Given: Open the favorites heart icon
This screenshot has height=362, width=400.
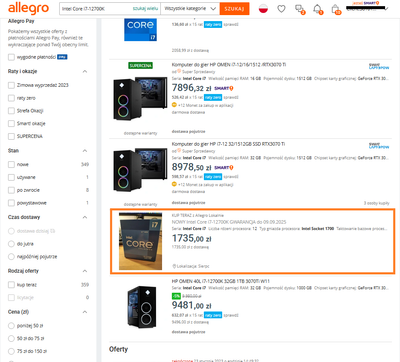Looking at the screenshot, I should pyautogui.click(x=281, y=9).
